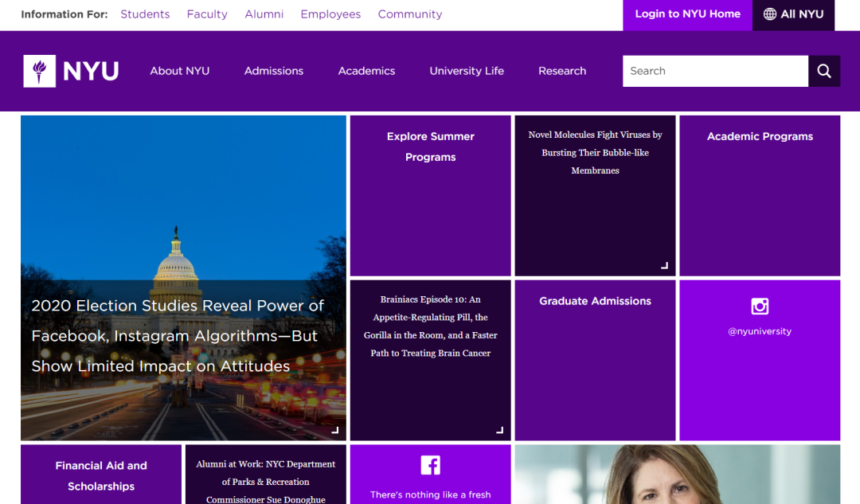
Task: Click Login to NYU Home button
Action: pyautogui.click(x=688, y=15)
